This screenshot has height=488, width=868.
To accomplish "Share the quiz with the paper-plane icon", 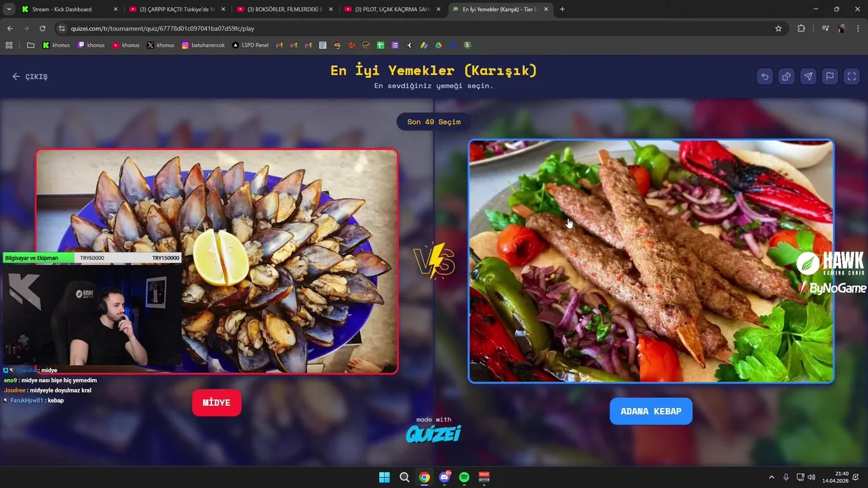I will click(x=808, y=77).
